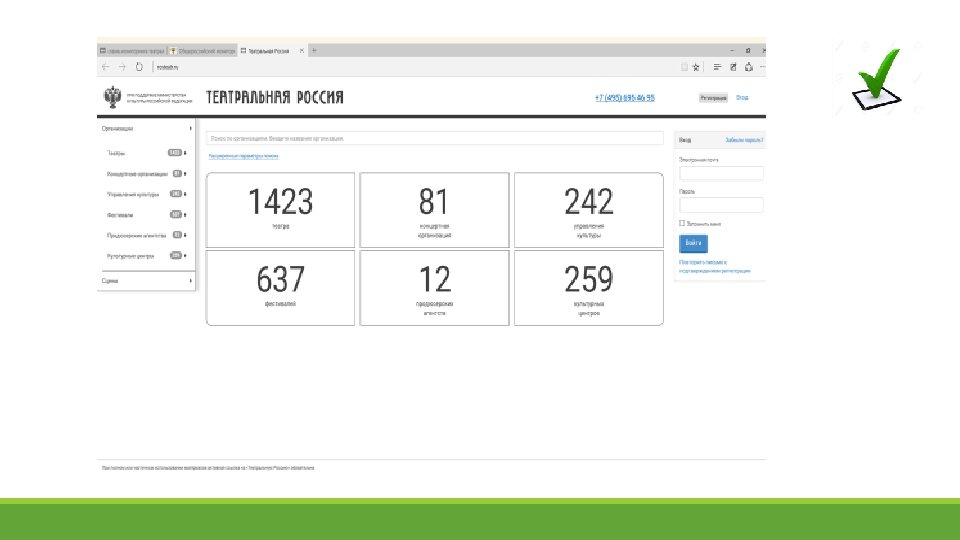Open reading view icon beside the star
This screenshot has height=540, width=960.
pos(684,67)
